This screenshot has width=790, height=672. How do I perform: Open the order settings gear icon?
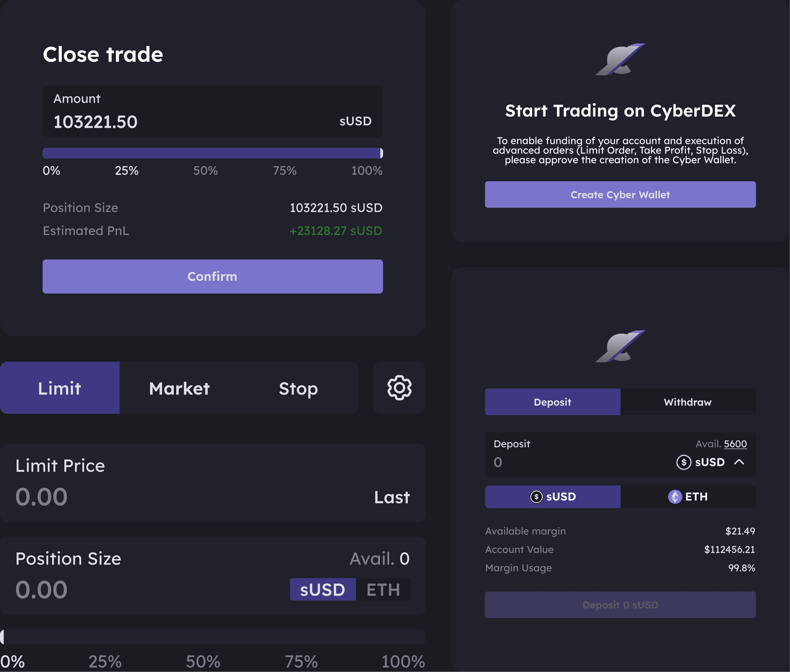pyautogui.click(x=399, y=387)
